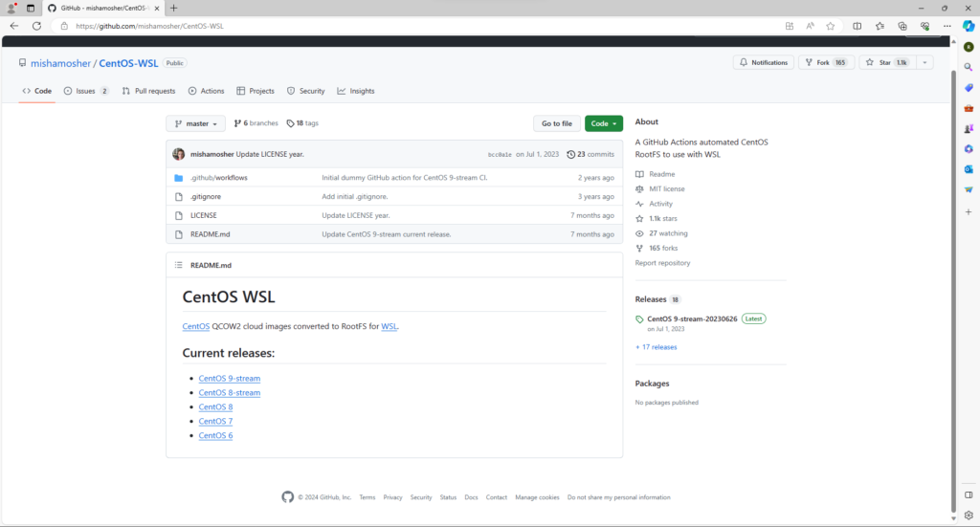The image size is (980, 527).
Task: Open new browser tab plus button
Action: (x=174, y=8)
